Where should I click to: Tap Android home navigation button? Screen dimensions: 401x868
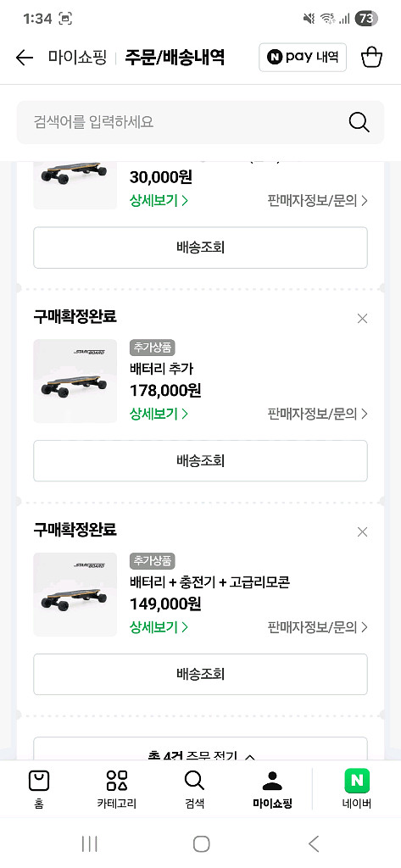[201, 843]
